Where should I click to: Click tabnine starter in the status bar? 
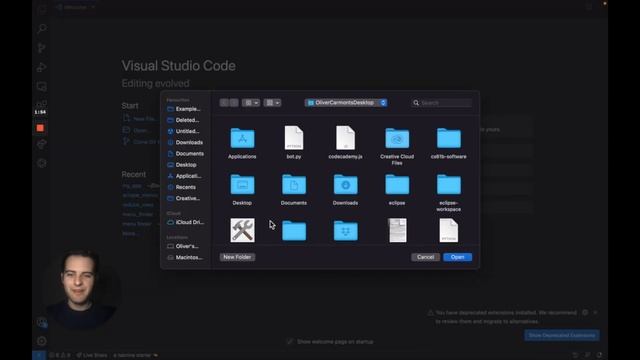click(136, 355)
